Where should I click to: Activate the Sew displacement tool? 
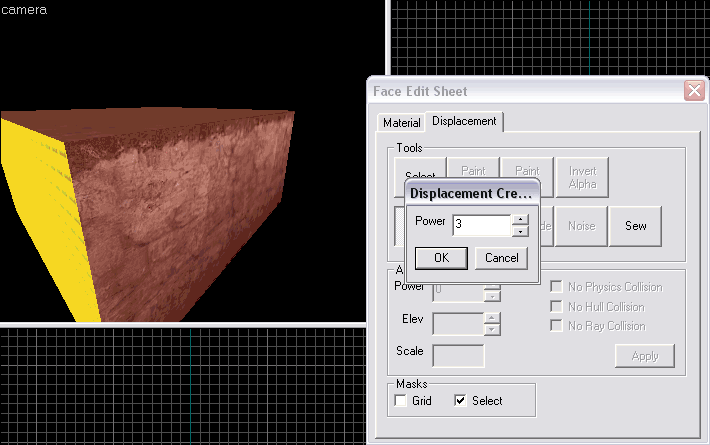[635, 226]
